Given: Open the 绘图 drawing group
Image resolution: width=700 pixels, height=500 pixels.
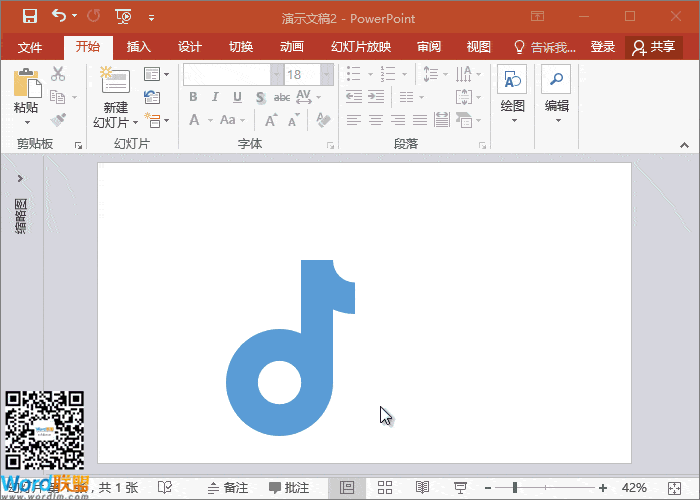Looking at the screenshot, I should coord(512,95).
